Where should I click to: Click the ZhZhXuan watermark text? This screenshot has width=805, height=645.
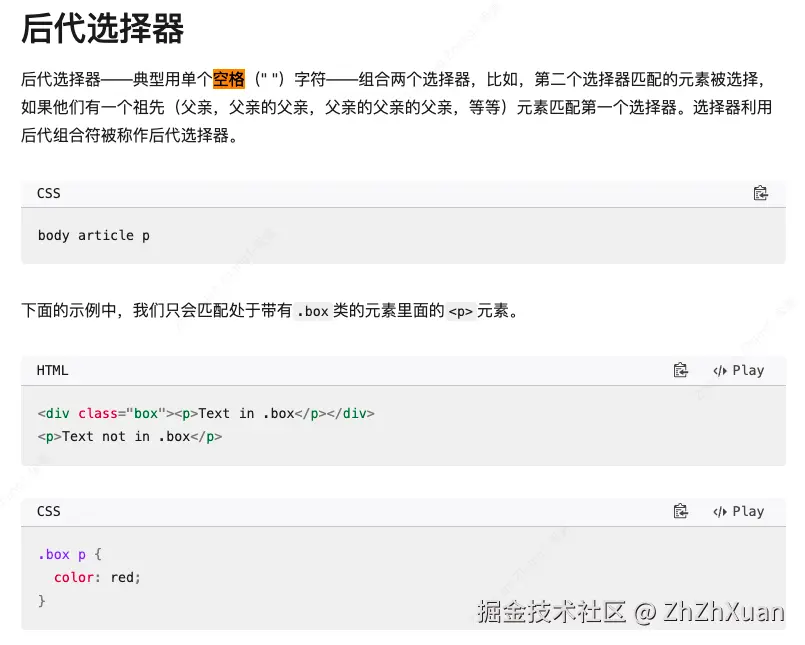click(x=723, y=612)
